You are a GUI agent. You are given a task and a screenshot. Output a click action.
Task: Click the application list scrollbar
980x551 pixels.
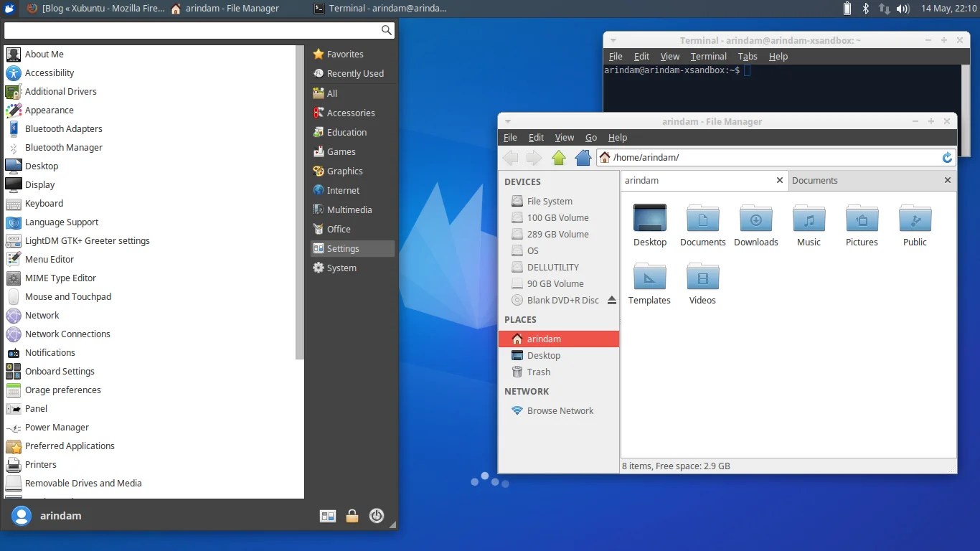pyautogui.click(x=300, y=202)
